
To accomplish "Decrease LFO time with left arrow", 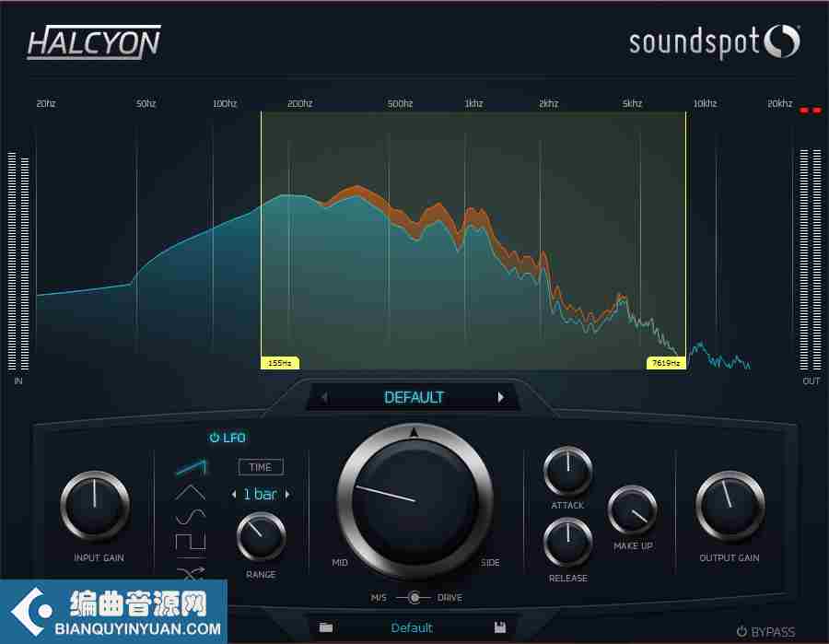I will [x=234, y=495].
